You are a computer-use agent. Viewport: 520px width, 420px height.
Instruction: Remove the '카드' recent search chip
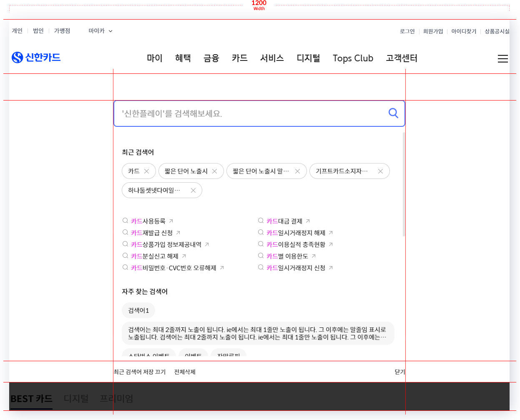tap(146, 171)
